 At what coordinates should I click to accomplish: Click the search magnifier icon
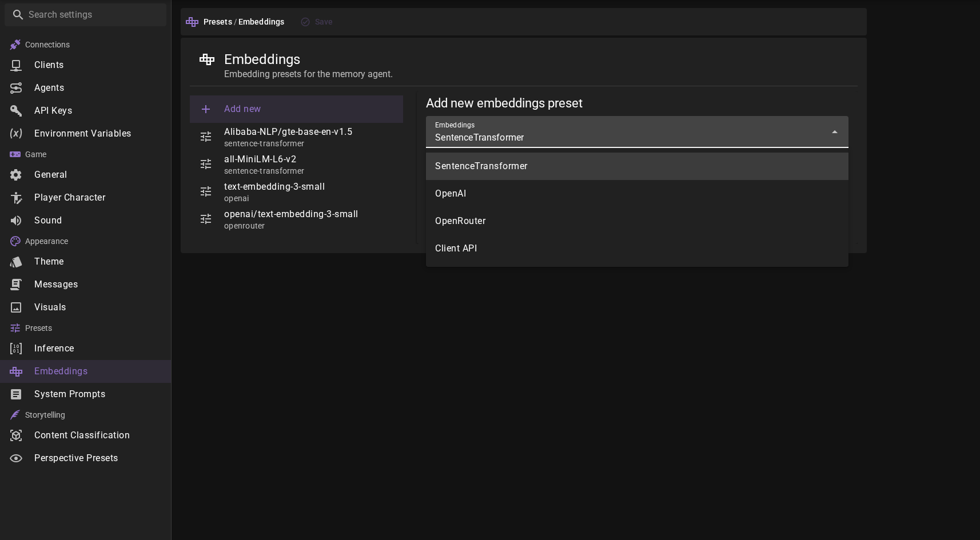point(18,15)
